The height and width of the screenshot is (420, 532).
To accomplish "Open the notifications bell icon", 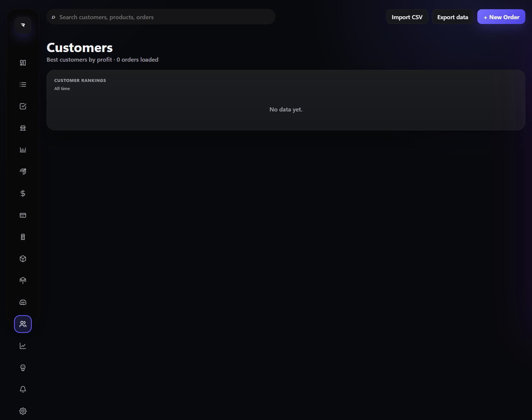I will (23, 389).
